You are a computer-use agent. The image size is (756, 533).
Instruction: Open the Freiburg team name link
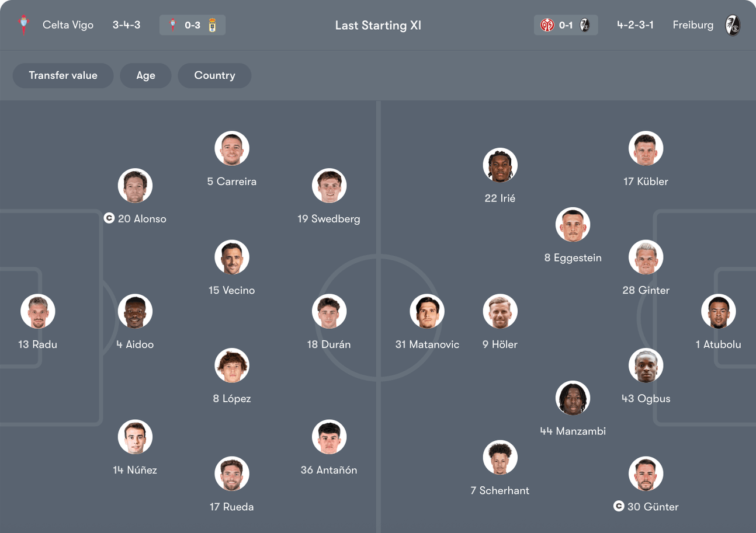pyautogui.click(x=693, y=25)
